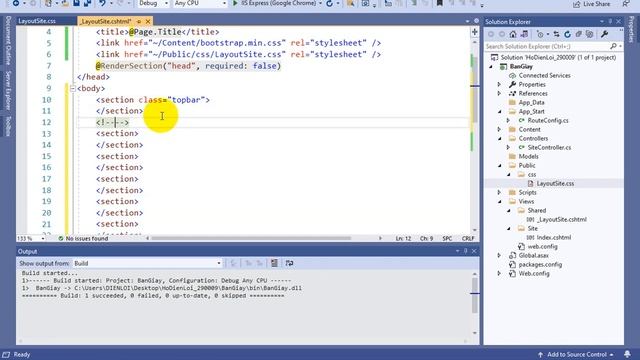Expand the References node

point(499,93)
